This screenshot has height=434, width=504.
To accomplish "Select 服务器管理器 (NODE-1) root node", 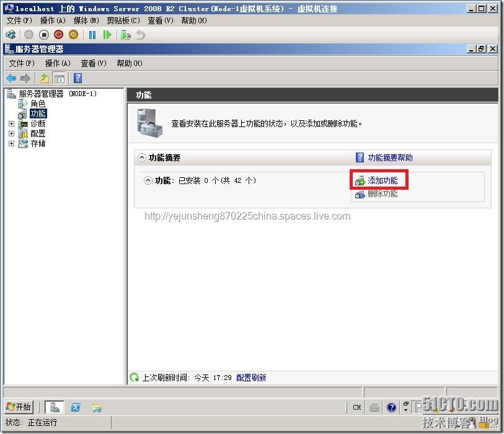I will coord(58,94).
